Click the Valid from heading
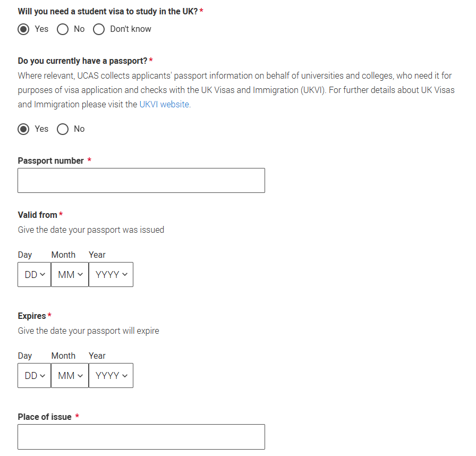This screenshot has width=476, height=456. [38, 215]
